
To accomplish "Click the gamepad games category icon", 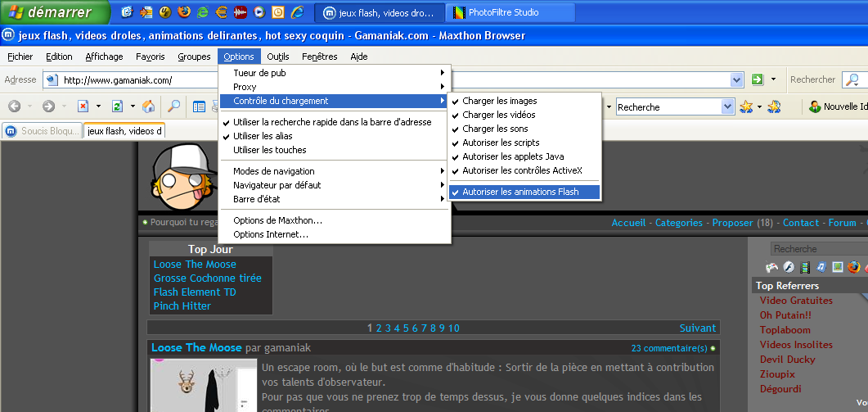I will (x=771, y=267).
